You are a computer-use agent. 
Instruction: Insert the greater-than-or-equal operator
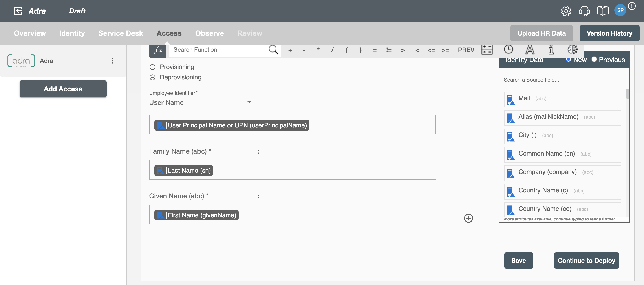click(x=445, y=50)
